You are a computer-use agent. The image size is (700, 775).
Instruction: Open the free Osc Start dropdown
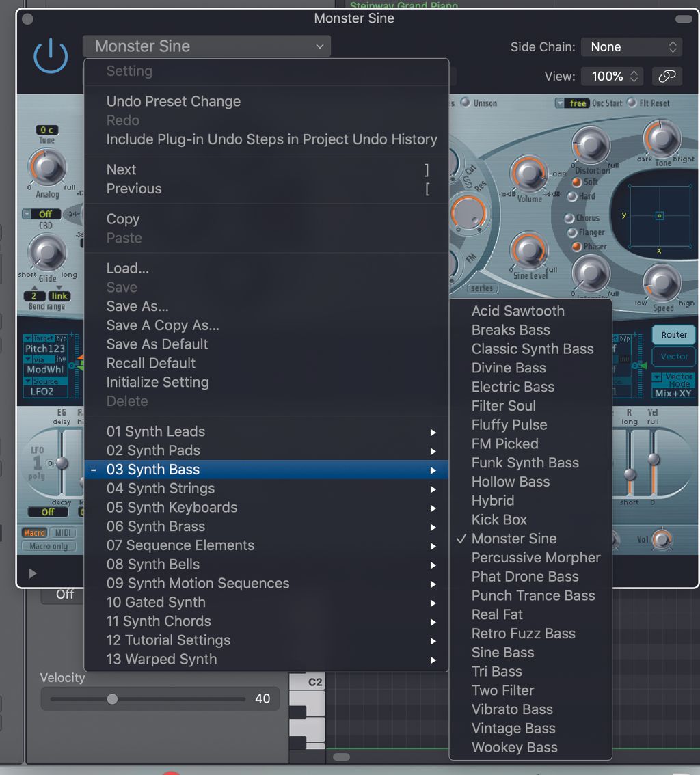(x=574, y=103)
